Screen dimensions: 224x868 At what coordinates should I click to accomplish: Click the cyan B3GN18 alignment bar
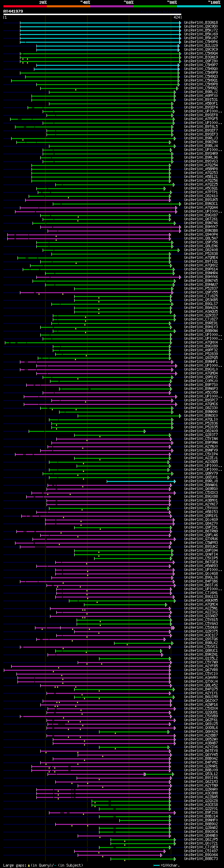[100, 23]
